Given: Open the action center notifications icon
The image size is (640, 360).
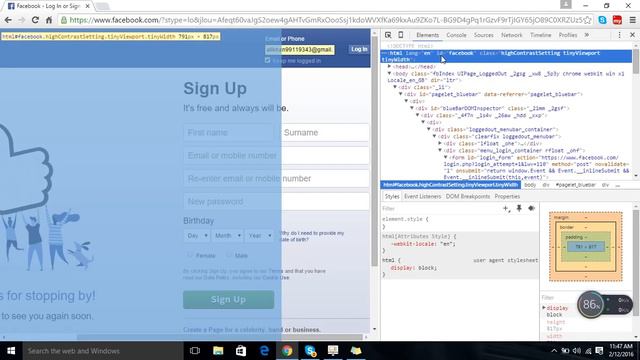Looking at the screenshot, I should [599, 351].
